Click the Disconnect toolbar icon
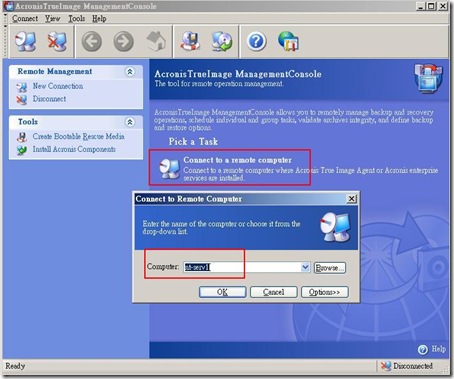The width and height of the screenshot is (454, 379). point(57,41)
